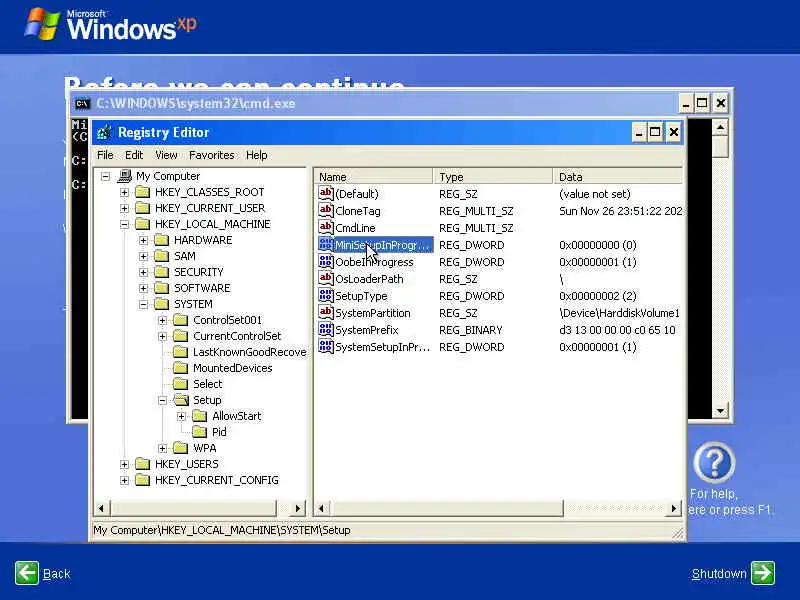This screenshot has height=600, width=800.
Task: Collapse the My Computer tree node
Action: pos(106,177)
